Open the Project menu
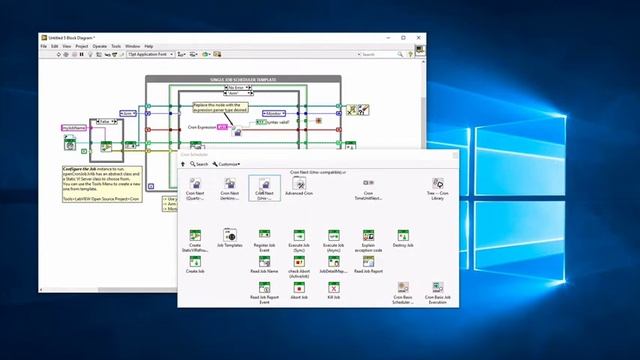Screen dimensions: 640x360 click(x=82, y=47)
